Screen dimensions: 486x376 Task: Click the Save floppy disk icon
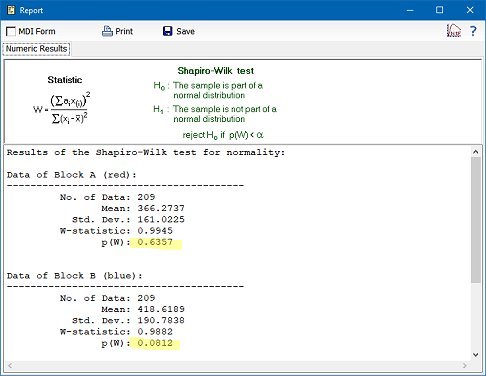point(168,31)
